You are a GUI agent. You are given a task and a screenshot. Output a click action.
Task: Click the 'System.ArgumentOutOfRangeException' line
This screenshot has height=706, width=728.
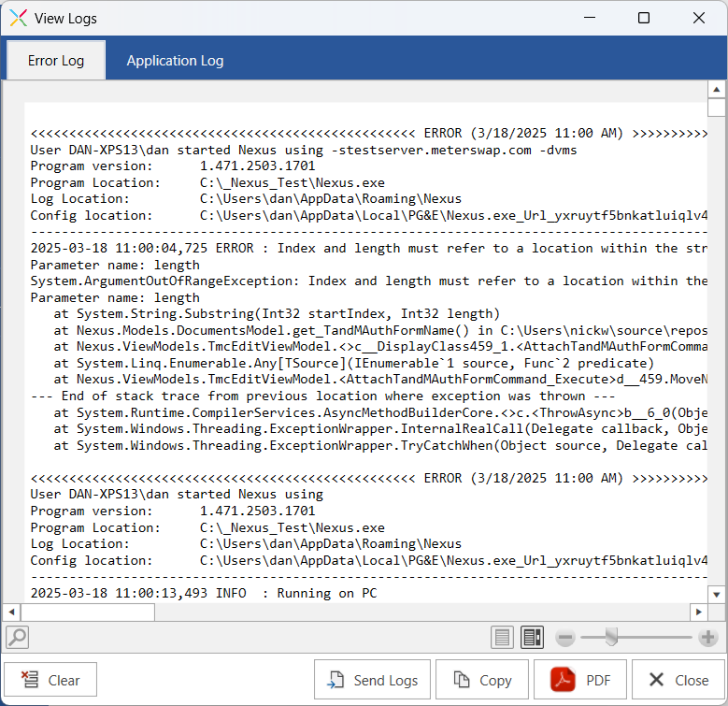click(368, 281)
